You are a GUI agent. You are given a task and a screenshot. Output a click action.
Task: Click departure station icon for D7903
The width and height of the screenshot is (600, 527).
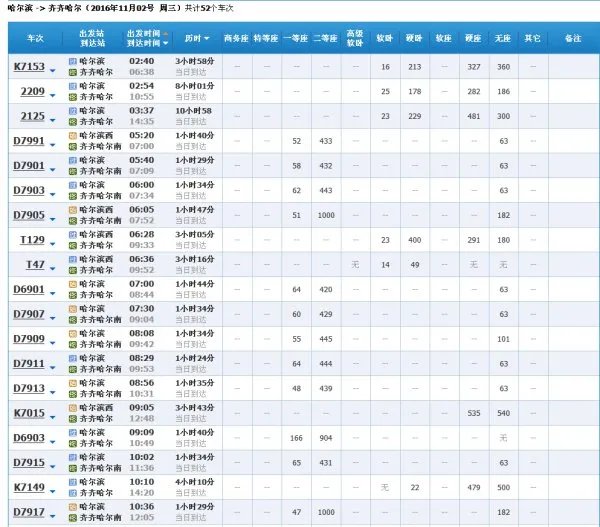click(73, 185)
